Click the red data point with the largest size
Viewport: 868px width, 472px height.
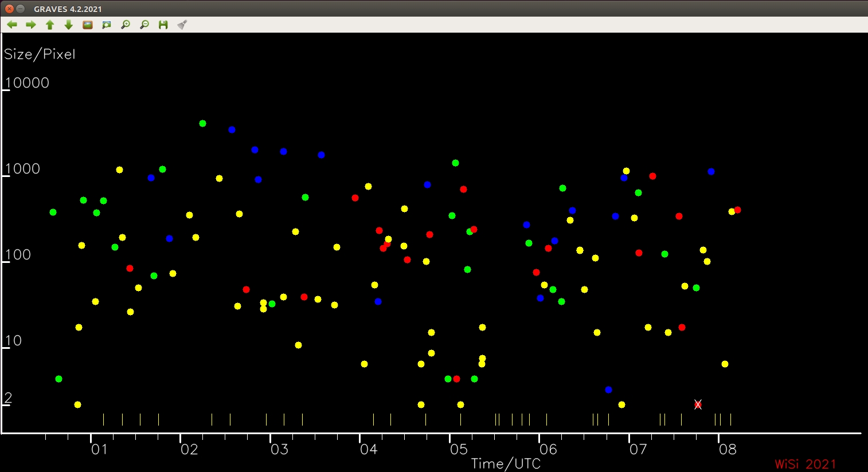tap(652, 176)
